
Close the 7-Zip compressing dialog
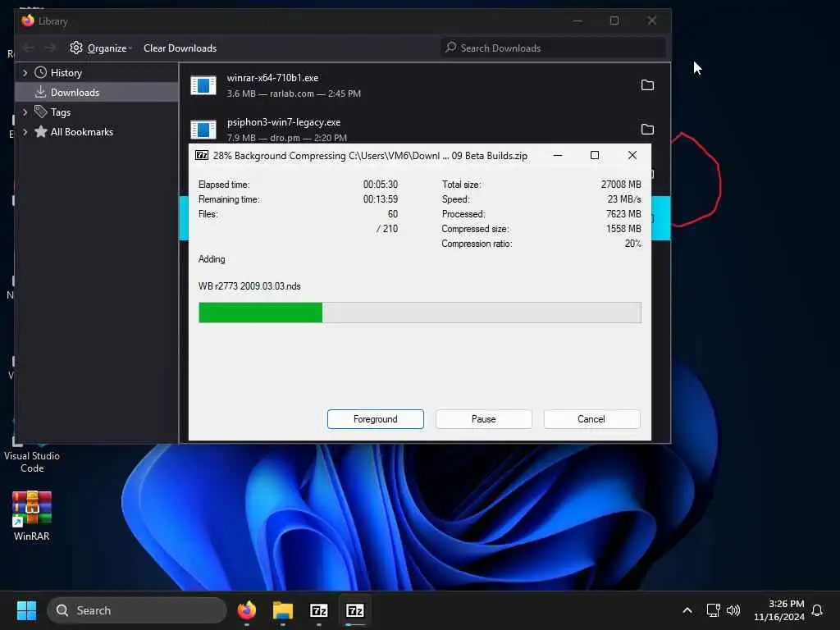[632, 155]
